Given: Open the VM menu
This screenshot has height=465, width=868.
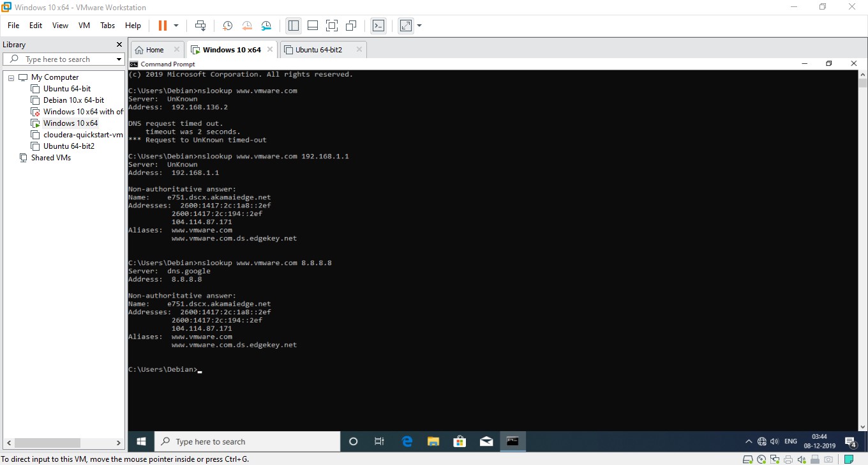Looking at the screenshot, I should point(84,26).
